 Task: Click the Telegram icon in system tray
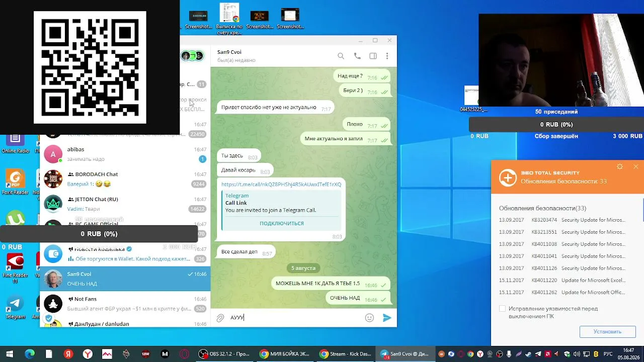pyautogui.click(x=538, y=354)
